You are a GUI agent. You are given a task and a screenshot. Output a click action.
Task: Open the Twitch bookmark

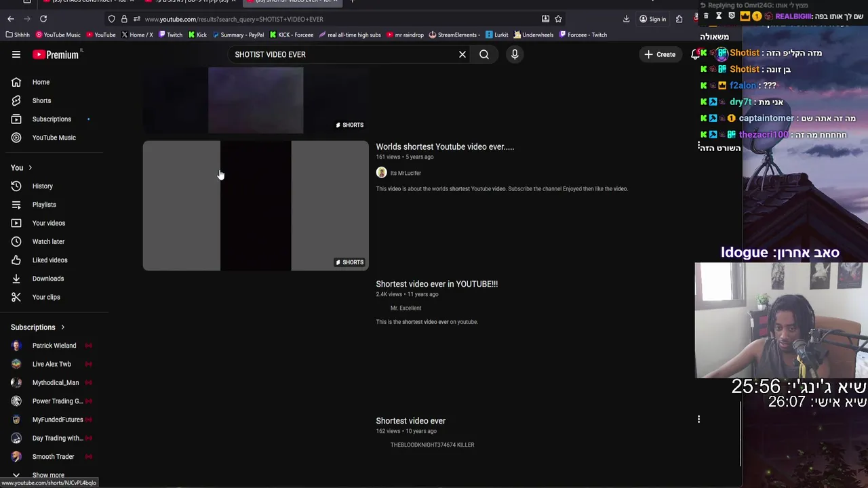[170, 35]
